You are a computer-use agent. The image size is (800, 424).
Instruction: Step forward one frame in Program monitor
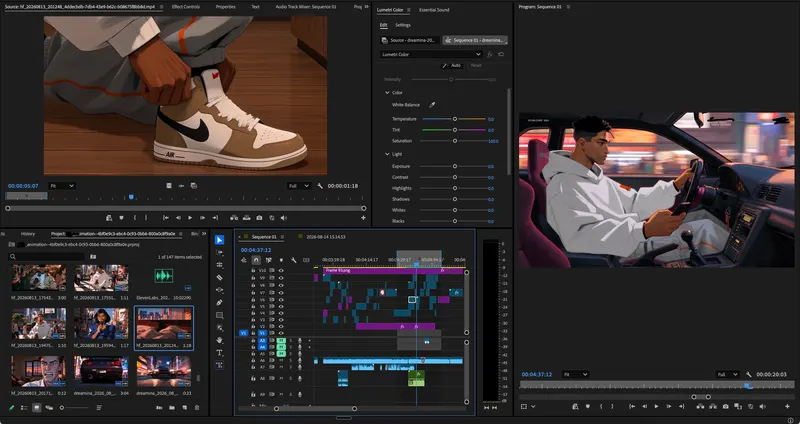pyautogui.click(x=668, y=407)
